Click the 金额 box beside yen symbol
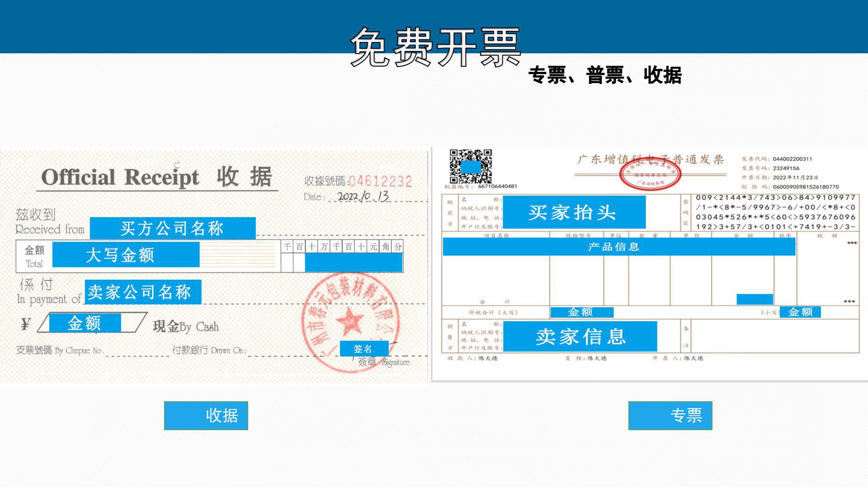This screenshot has height=488, width=868. point(85,323)
